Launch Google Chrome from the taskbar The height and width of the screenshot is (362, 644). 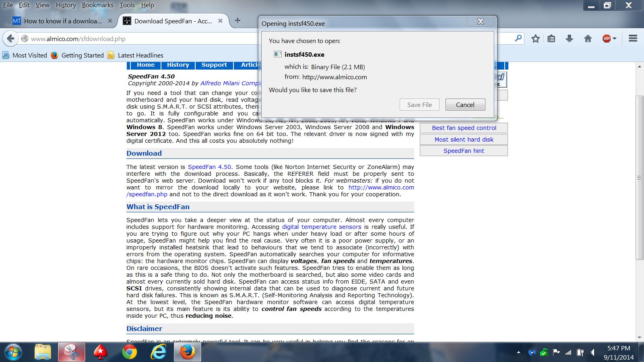[130, 352]
